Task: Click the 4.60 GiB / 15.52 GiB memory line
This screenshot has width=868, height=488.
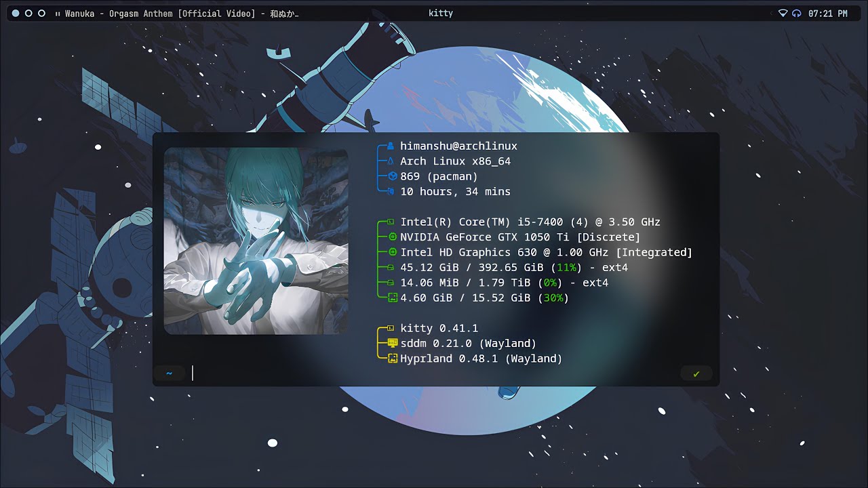Action: pos(485,298)
